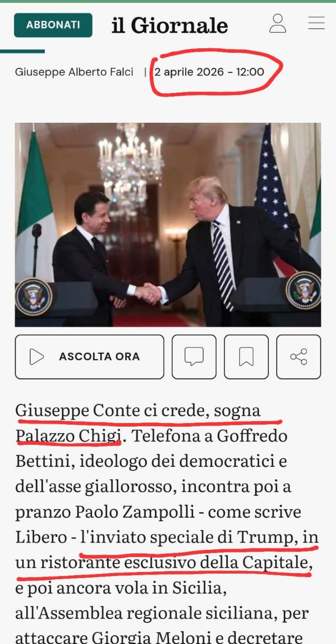Tap the word 'Libero' in the paragraph

41,537
